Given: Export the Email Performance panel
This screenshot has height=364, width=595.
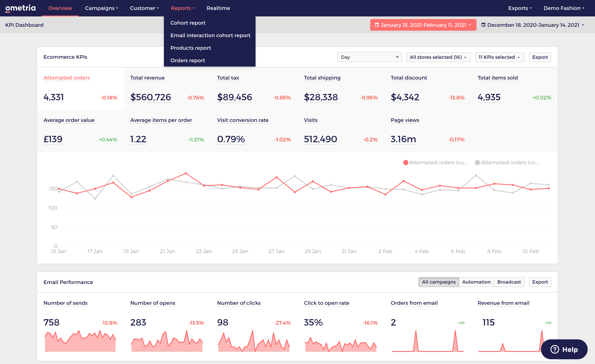Looking at the screenshot, I should tap(540, 282).
